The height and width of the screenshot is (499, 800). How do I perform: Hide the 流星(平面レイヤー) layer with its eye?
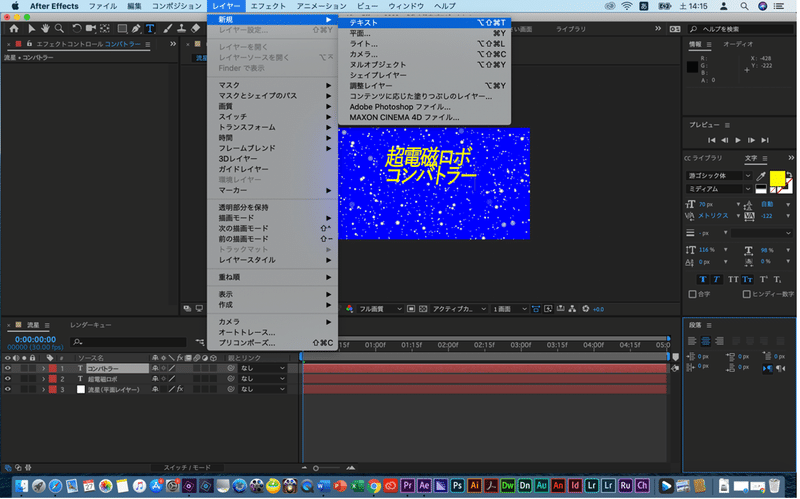[8, 389]
